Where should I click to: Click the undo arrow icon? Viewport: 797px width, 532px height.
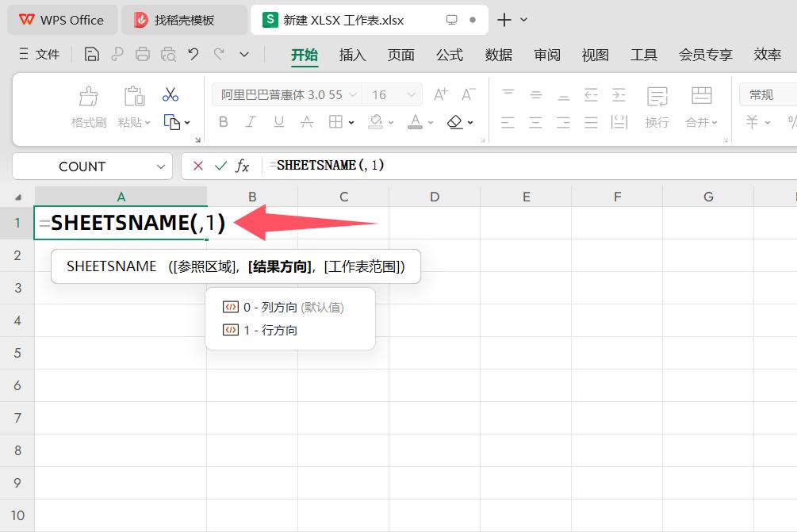pos(195,54)
